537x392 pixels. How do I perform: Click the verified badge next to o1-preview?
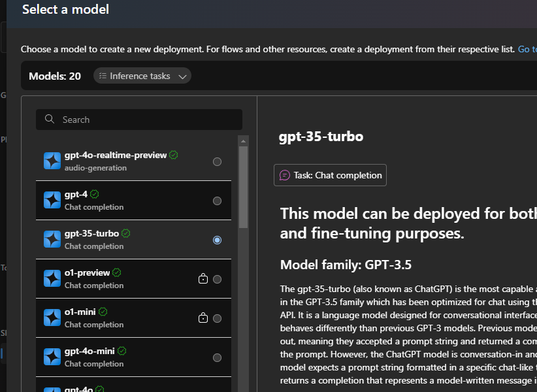point(117,272)
